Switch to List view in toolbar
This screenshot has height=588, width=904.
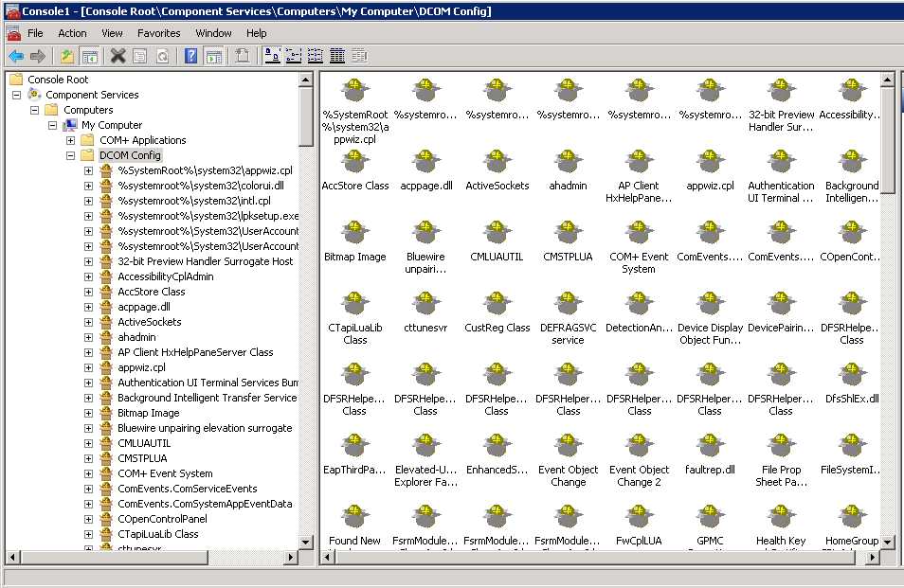pos(316,57)
